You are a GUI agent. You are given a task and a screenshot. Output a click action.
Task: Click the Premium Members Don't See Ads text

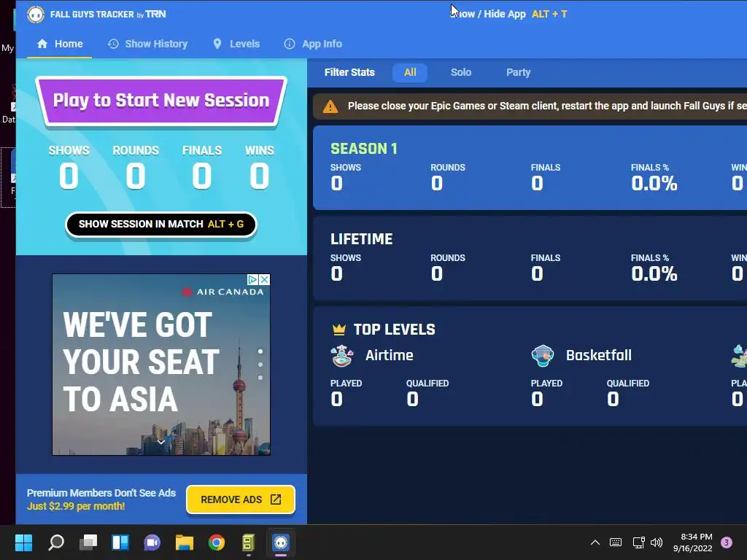pyautogui.click(x=101, y=493)
